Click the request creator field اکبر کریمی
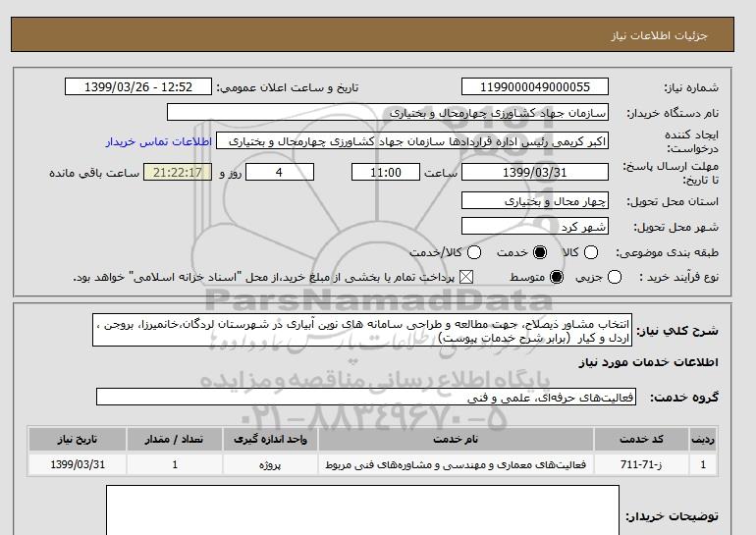This screenshot has width=756, height=535. pos(412,141)
